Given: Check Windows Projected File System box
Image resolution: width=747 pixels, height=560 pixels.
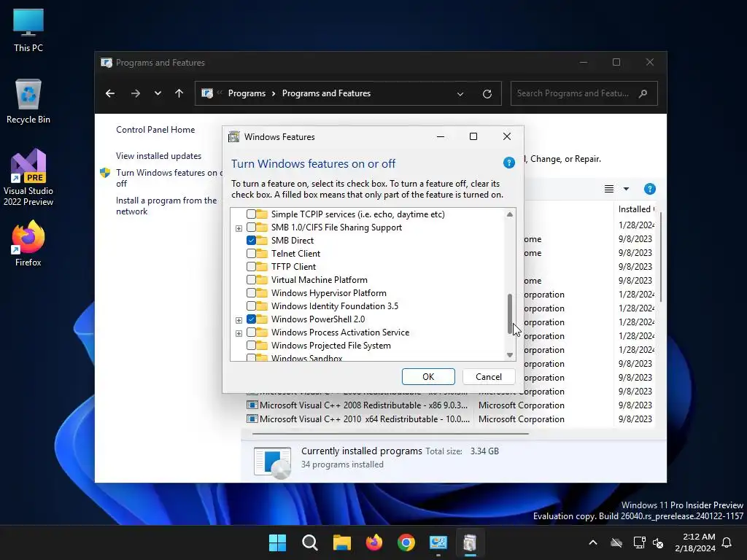Looking at the screenshot, I should coord(251,345).
